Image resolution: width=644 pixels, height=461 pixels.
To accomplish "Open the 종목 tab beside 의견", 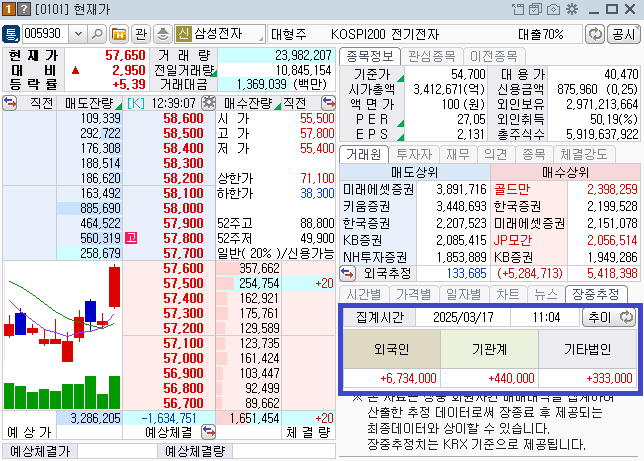I will (534, 154).
